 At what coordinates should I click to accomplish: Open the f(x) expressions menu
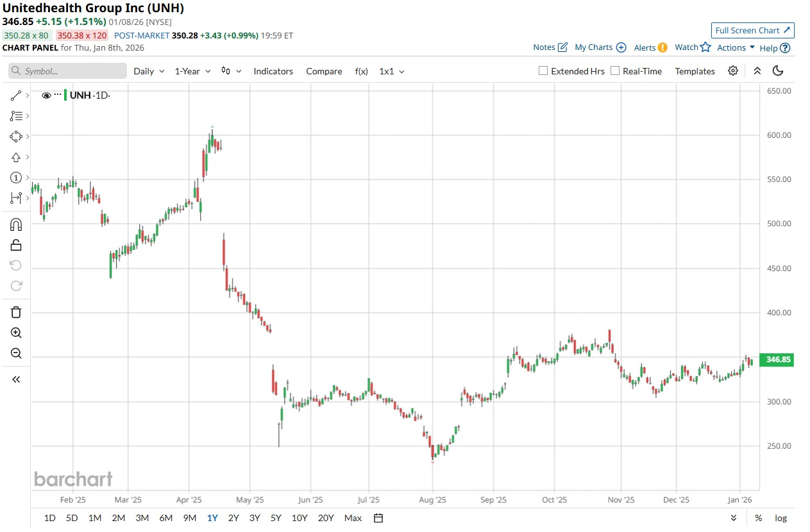(x=361, y=71)
